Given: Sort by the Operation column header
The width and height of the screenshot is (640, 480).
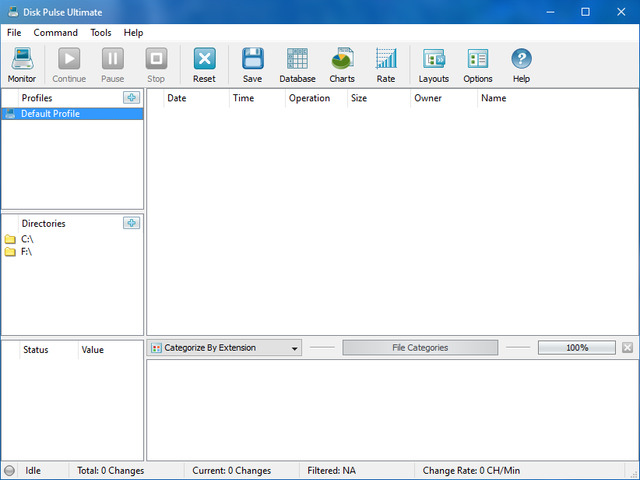Looking at the screenshot, I should (x=309, y=98).
